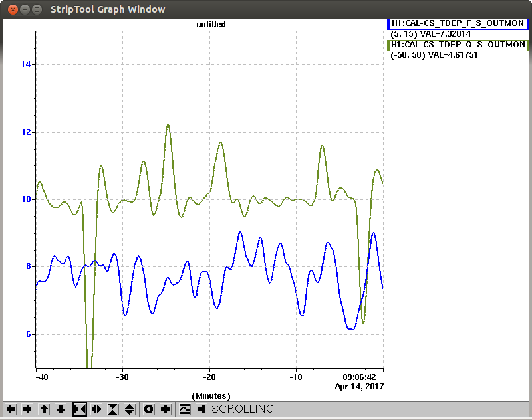Click the -30 x-axis tick label
The width and height of the screenshot is (532, 420).
pyautogui.click(x=122, y=377)
